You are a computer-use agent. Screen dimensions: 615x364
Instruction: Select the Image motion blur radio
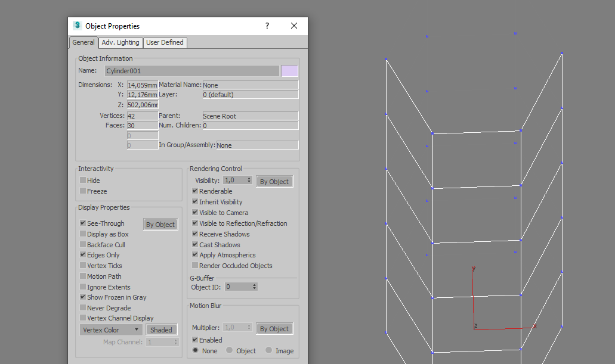coord(268,350)
